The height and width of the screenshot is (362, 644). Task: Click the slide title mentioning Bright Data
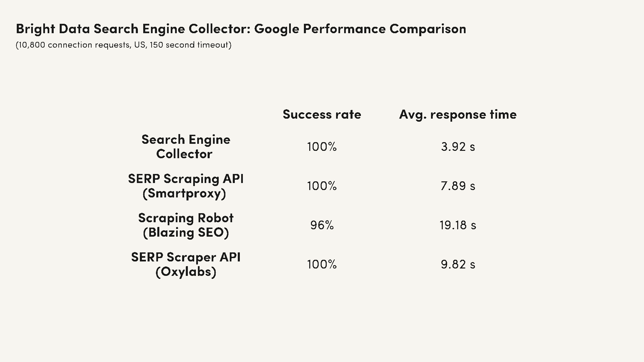(x=241, y=29)
